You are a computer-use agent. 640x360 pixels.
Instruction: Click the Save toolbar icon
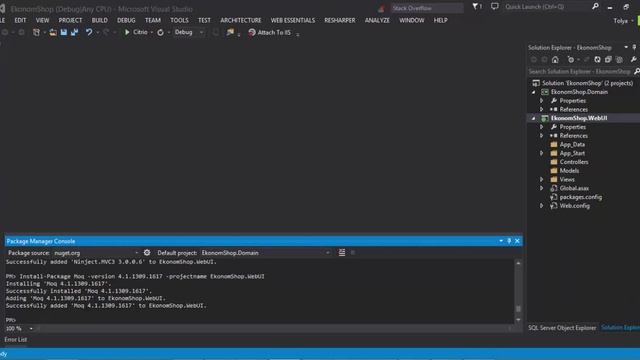[x=64, y=32]
